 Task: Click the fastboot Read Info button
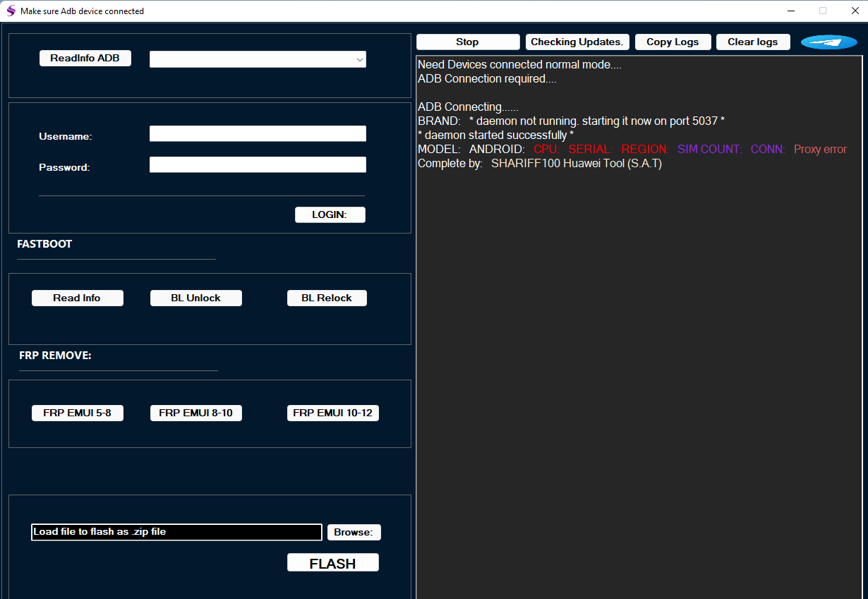coord(77,298)
